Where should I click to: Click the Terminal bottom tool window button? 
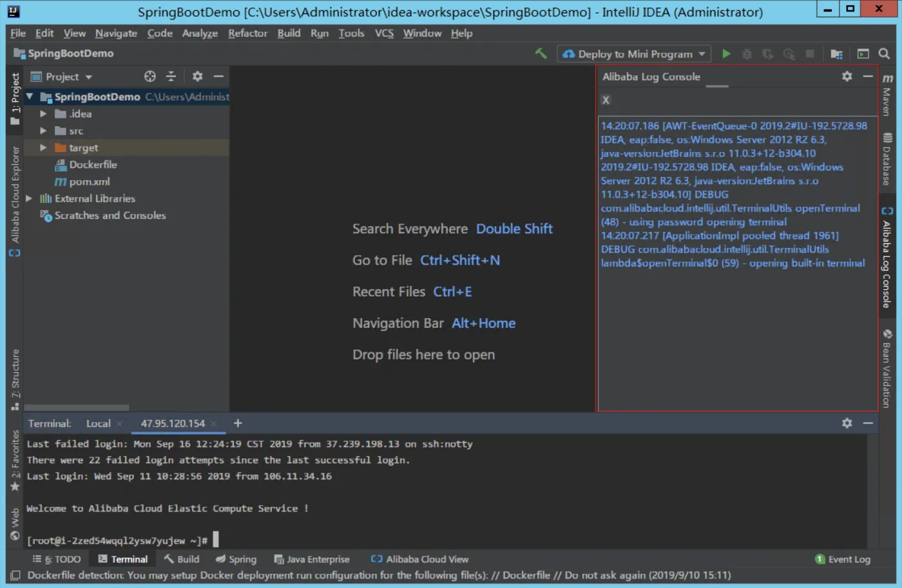click(x=122, y=559)
